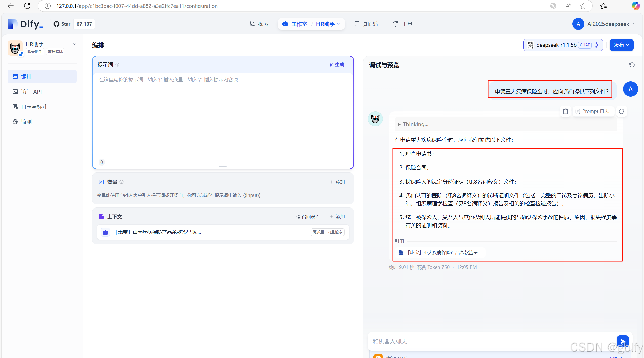Open the 发布 publish dropdown
Image resolution: width=644 pixels, height=358 pixels.
[x=621, y=45]
